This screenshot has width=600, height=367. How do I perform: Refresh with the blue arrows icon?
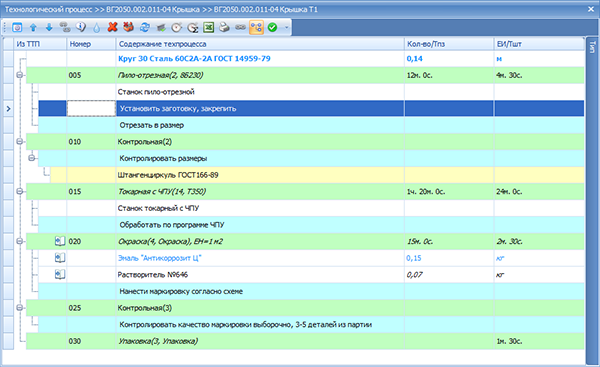tap(145, 27)
